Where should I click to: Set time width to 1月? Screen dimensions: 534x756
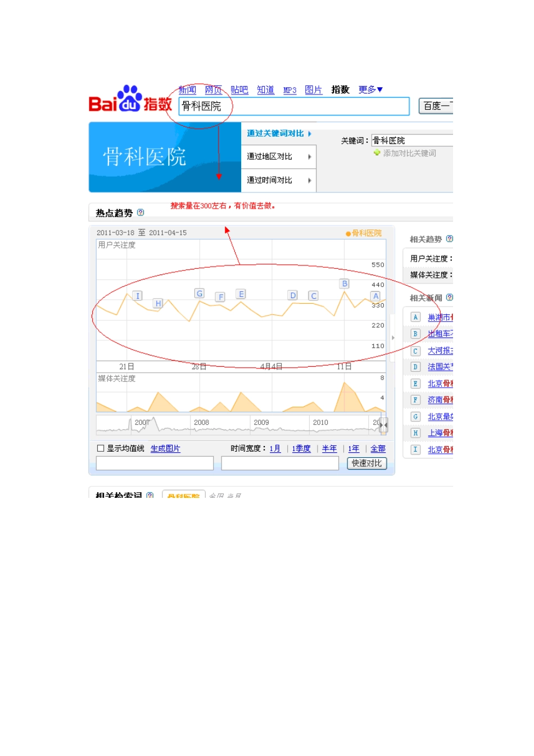[x=275, y=448]
